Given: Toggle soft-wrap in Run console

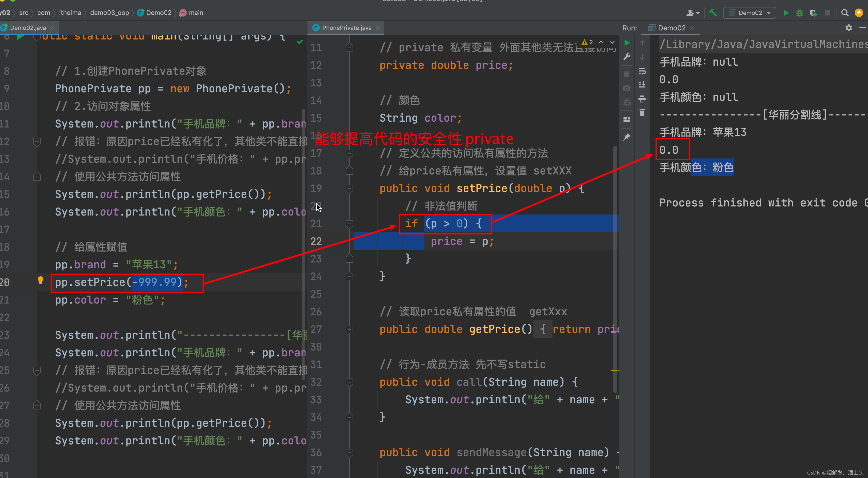Looking at the screenshot, I should tap(642, 71).
